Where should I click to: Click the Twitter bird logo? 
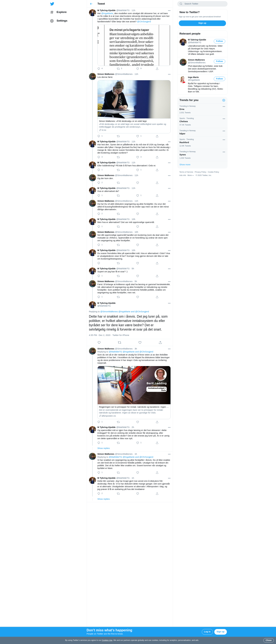pos(52,4)
